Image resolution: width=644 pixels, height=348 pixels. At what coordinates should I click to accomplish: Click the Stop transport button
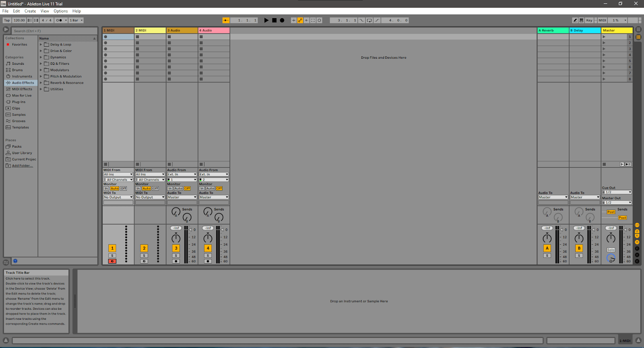tap(274, 20)
